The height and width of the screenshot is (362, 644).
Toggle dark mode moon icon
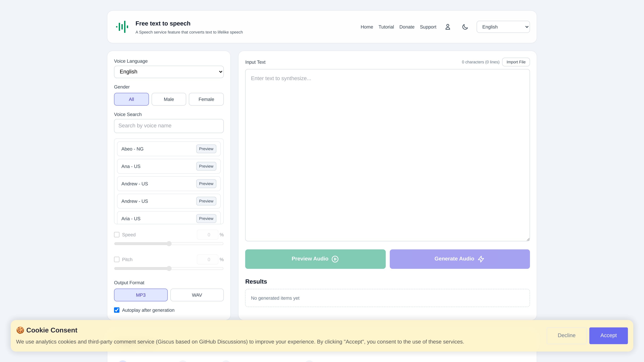click(465, 27)
